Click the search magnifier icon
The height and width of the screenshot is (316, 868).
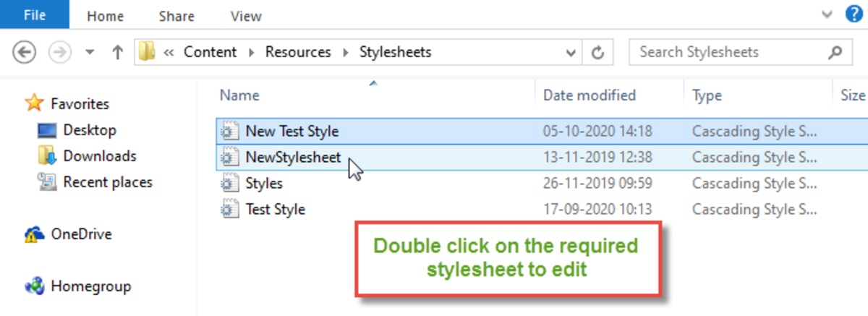tap(835, 52)
